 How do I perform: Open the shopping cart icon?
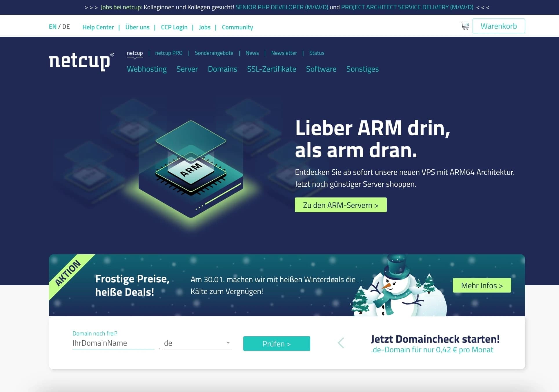click(x=464, y=26)
